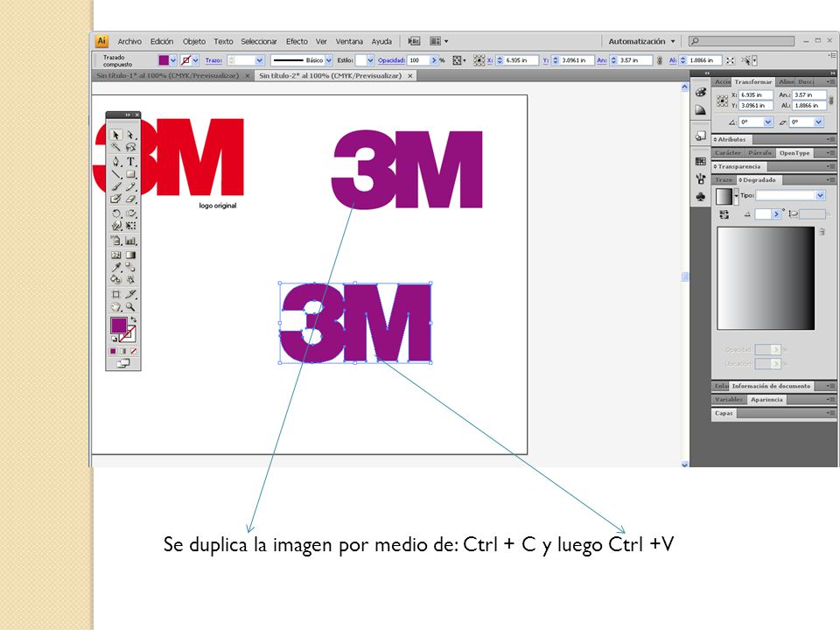
Task: Open rotate angle dropdown in Transformar panel
Action: click(x=767, y=122)
